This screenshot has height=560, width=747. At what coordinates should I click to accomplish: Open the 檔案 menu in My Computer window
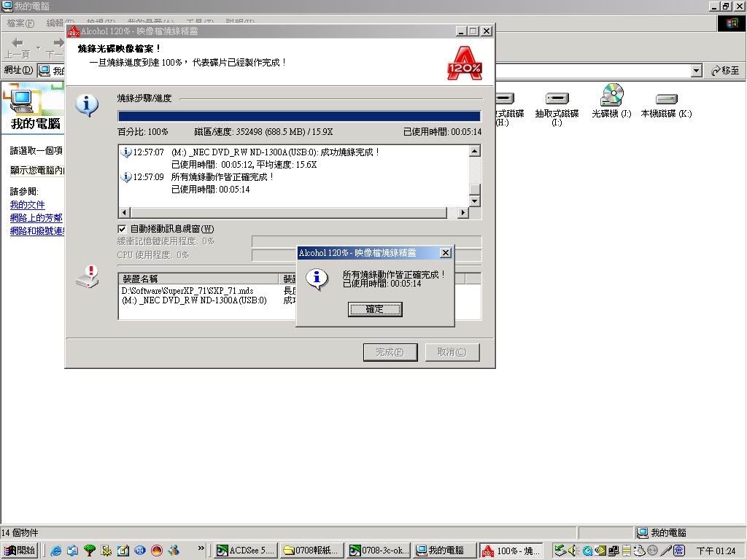click(x=20, y=23)
